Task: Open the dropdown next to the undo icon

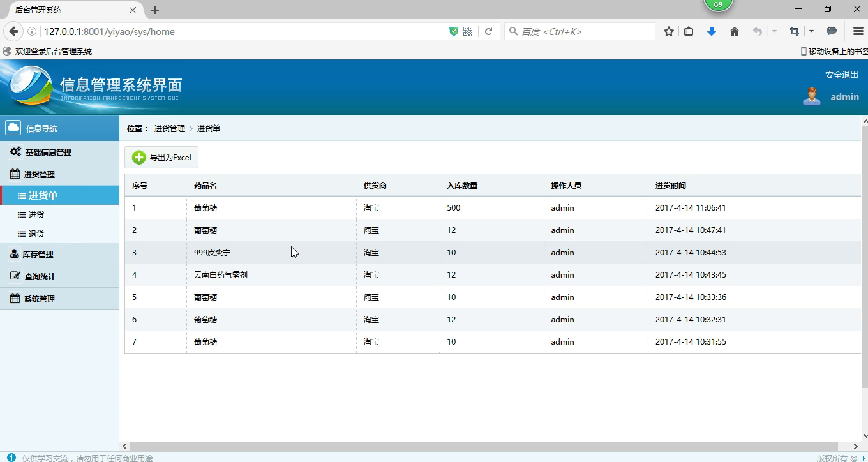Action: tap(774, 31)
